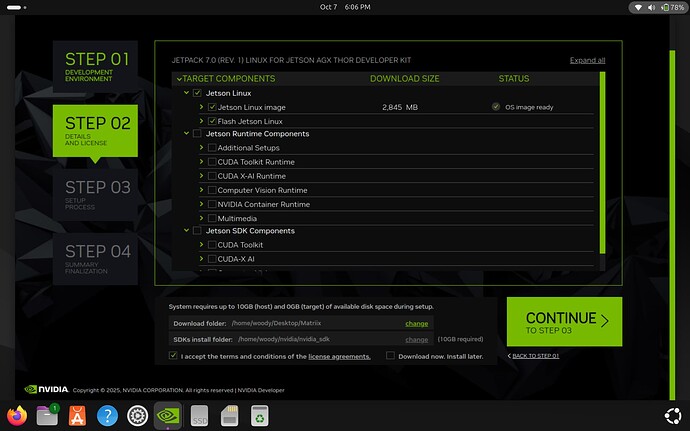Select the NVIDIA SDK Manager dock icon
Screen dimensions: 690x431
click(168, 416)
